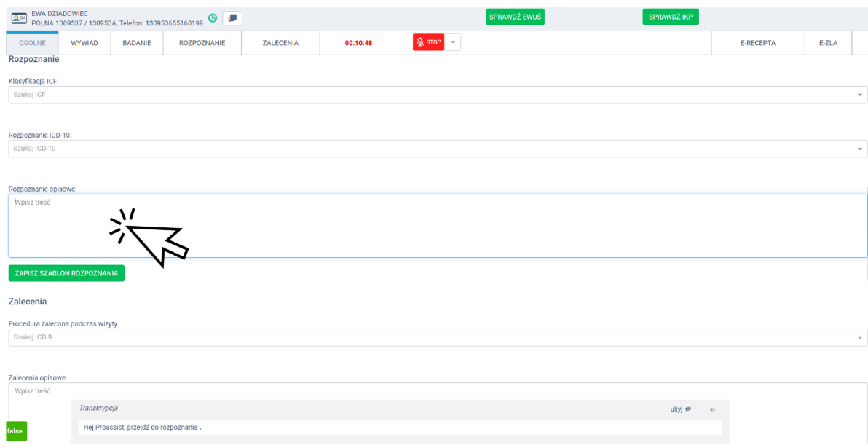Click ZAPISZ SZABLON ROZPOZNANIA button
This screenshot has width=868, height=448.
pos(66,273)
